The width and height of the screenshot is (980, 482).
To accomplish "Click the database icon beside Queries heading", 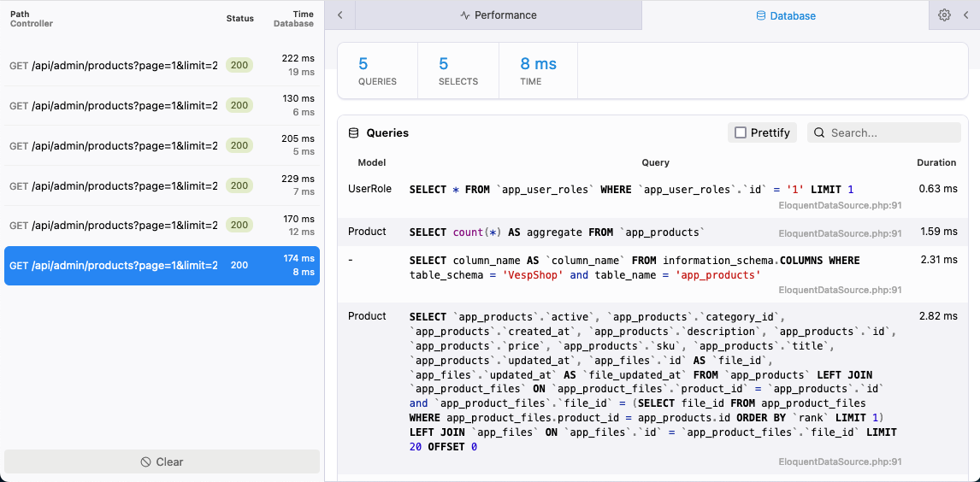I will pyautogui.click(x=354, y=133).
